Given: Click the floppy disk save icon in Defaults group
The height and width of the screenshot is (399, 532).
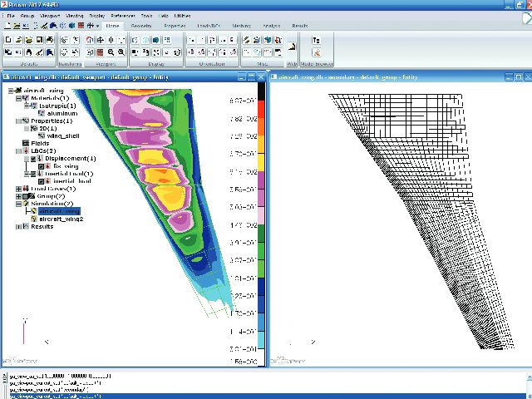Looking at the screenshot, I should pos(39,40).
